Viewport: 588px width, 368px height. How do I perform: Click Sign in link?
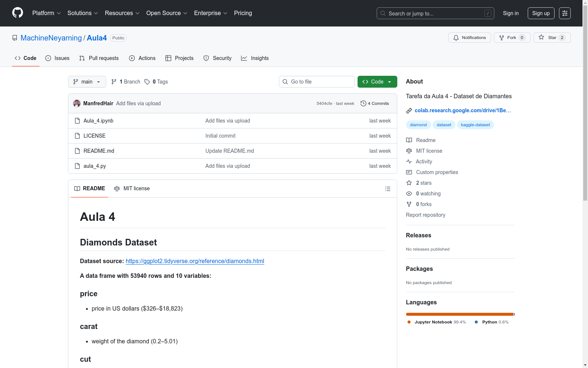point(511,13)
